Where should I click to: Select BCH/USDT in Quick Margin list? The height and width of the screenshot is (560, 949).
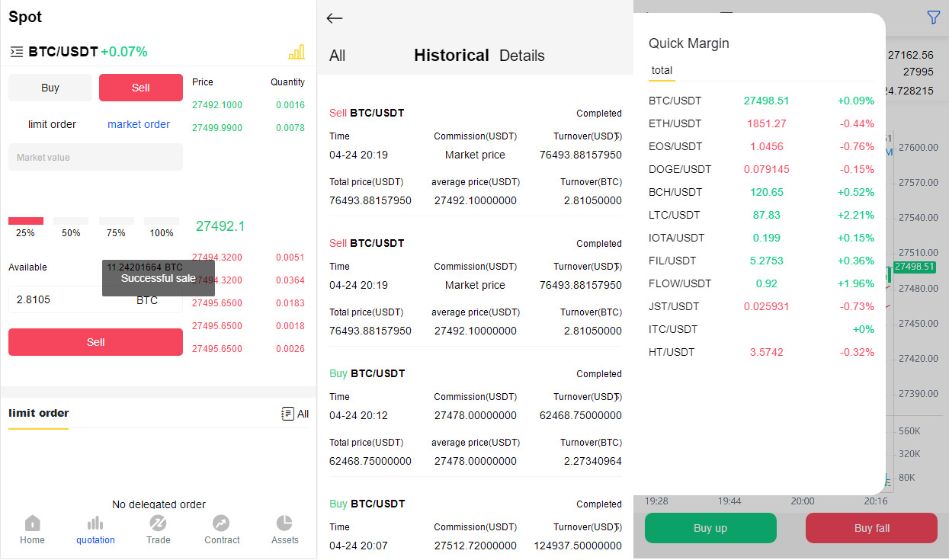pos(761,192)
